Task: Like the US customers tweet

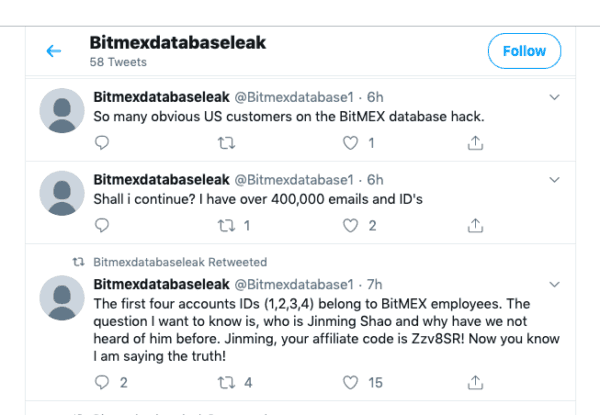Action: (x=350, y=144)
